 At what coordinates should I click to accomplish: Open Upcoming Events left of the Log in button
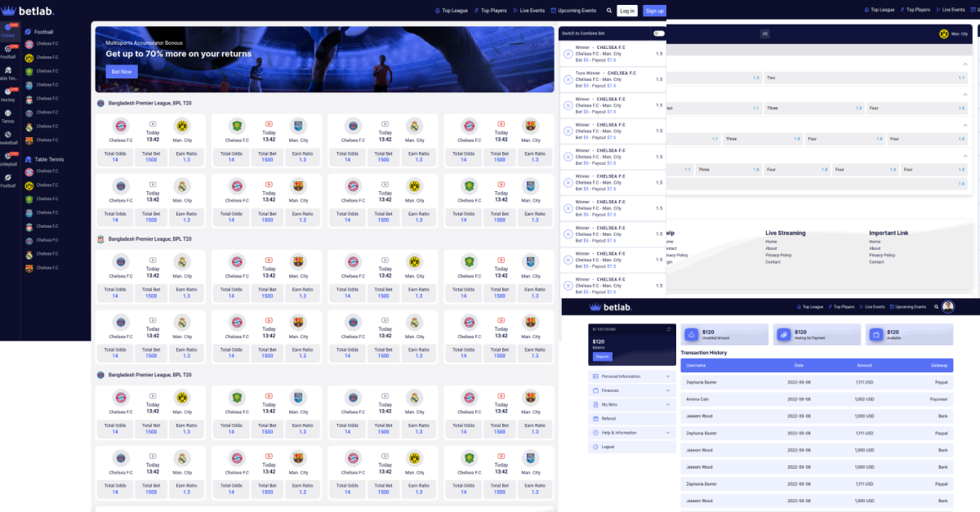[574, 11]
